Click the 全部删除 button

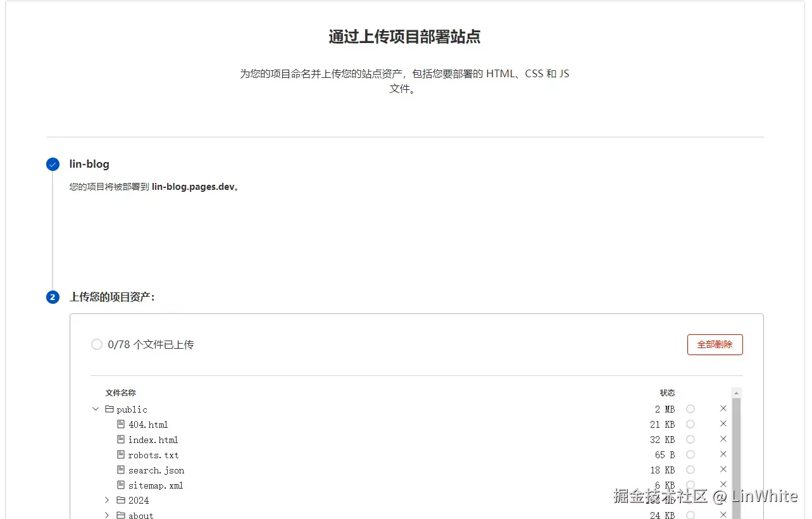[x=715, y=344]
